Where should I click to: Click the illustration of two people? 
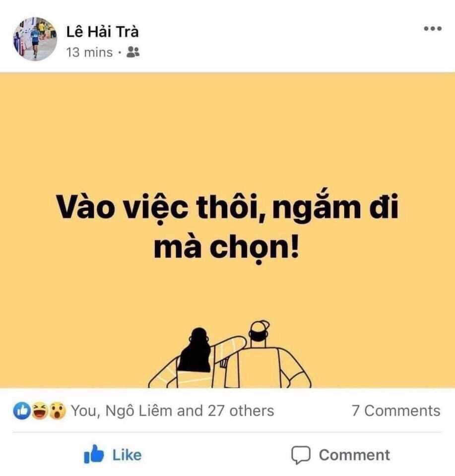point(230,354)
